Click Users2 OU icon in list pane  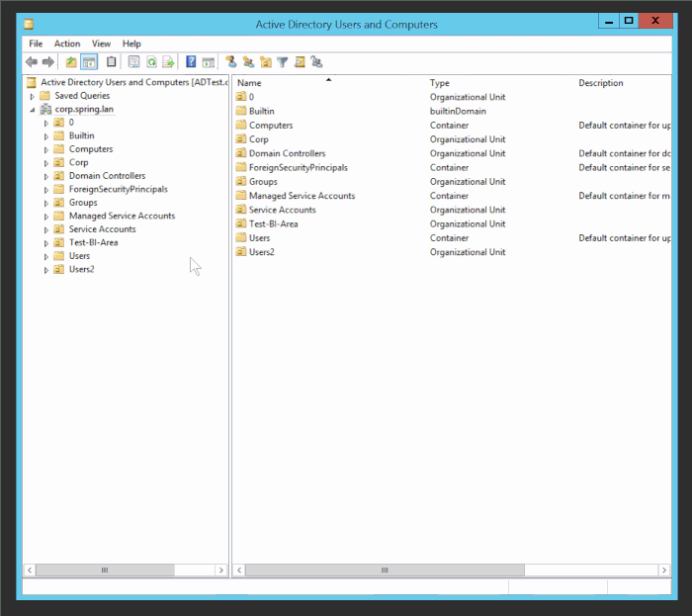click(240, 252)
